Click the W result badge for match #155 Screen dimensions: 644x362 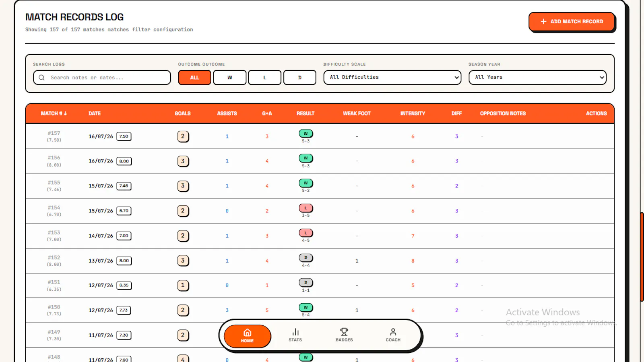click(306, 183)
